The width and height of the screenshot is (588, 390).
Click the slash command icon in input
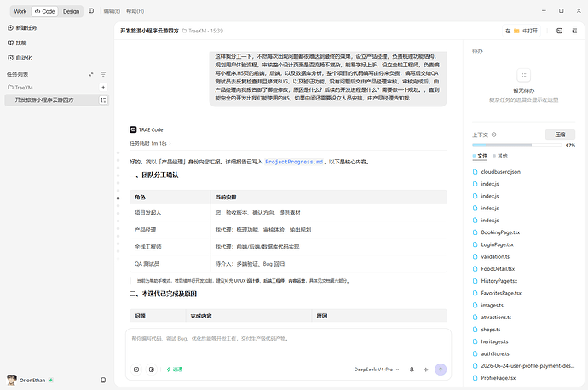(136, 370)
